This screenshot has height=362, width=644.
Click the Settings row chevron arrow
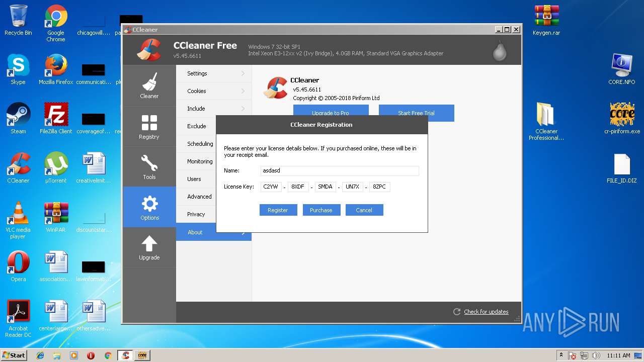(243, 73)
